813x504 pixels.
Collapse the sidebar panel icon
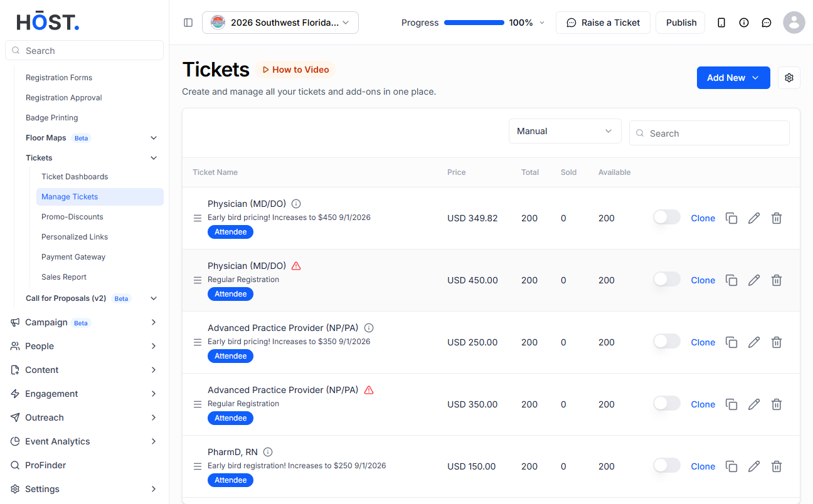tap(188, 23)
